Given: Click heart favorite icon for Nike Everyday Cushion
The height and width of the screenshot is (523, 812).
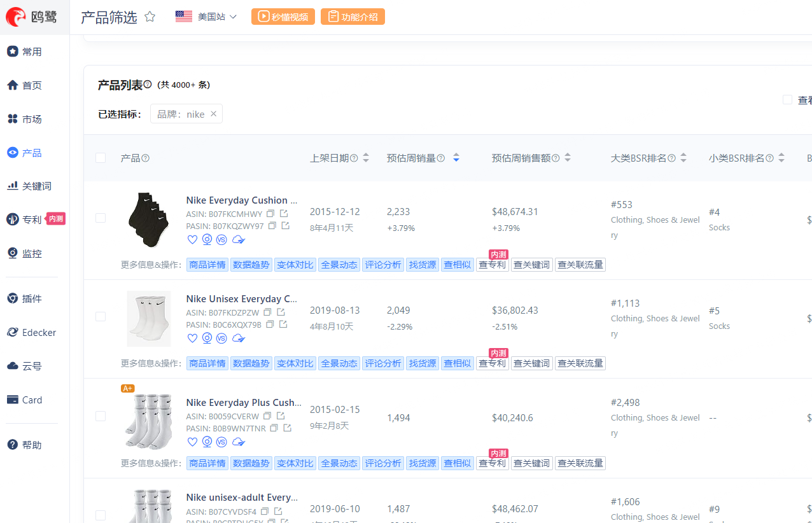Looking at the screenshot, I should pyautogui.click(x=192, y=239).
